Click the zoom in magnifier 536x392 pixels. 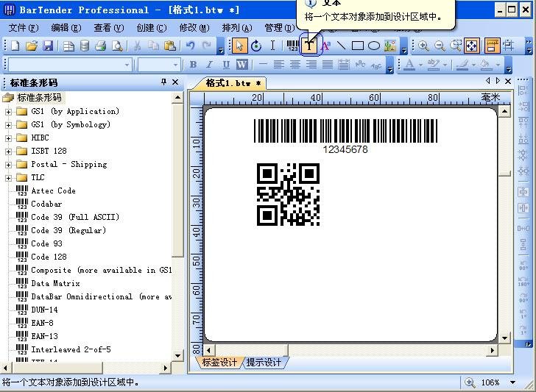(423, 46)
